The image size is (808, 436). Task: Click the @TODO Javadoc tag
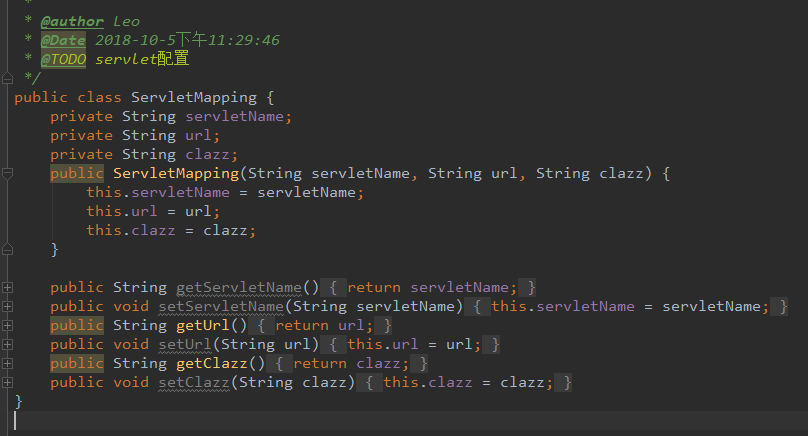coord(63,59)
